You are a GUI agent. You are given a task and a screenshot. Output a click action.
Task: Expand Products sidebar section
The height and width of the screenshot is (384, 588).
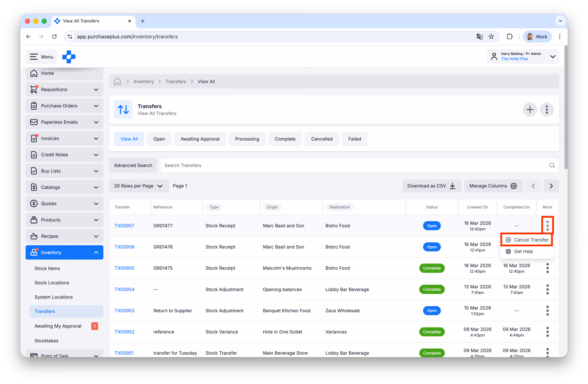(x=64, y=220)
